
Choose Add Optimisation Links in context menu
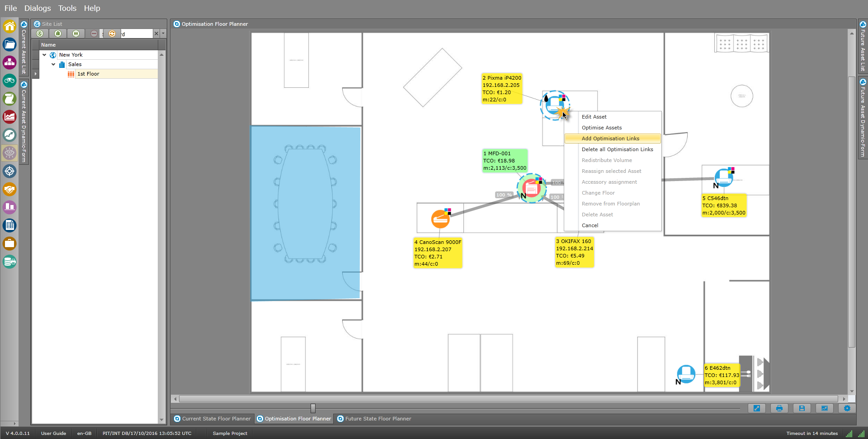coord(613,138)
